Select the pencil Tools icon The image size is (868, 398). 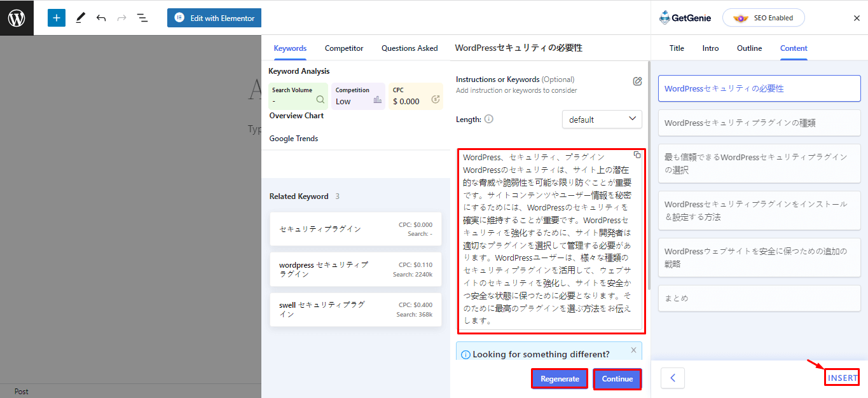(x=80, y=18)
